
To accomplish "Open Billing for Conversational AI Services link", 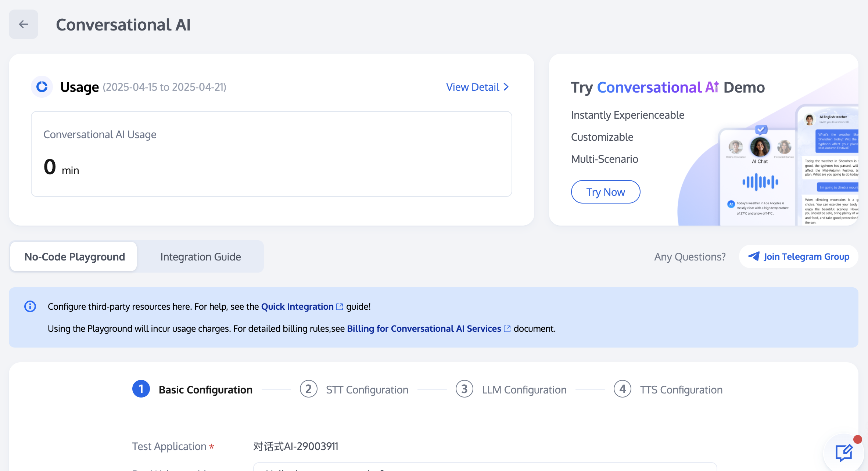I will 424,329.
